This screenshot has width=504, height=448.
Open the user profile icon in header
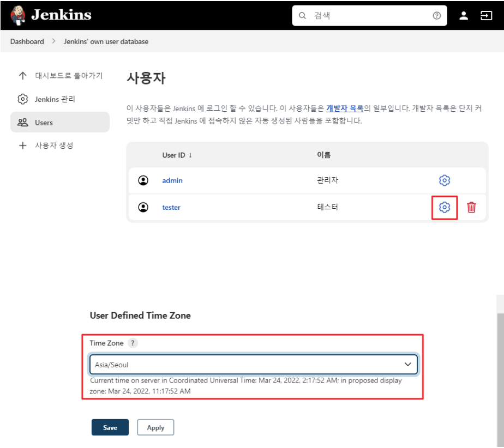[464, 15]
